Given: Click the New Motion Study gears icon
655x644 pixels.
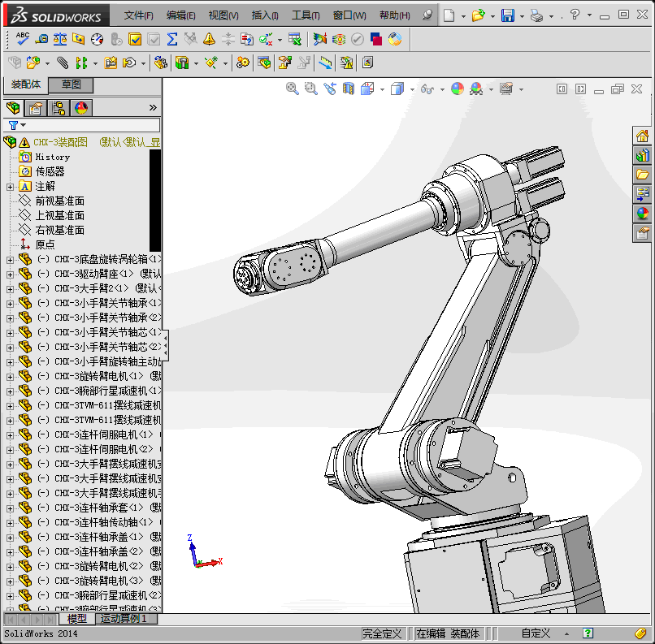Looking at the screenshot, I should tap(243, 63).
